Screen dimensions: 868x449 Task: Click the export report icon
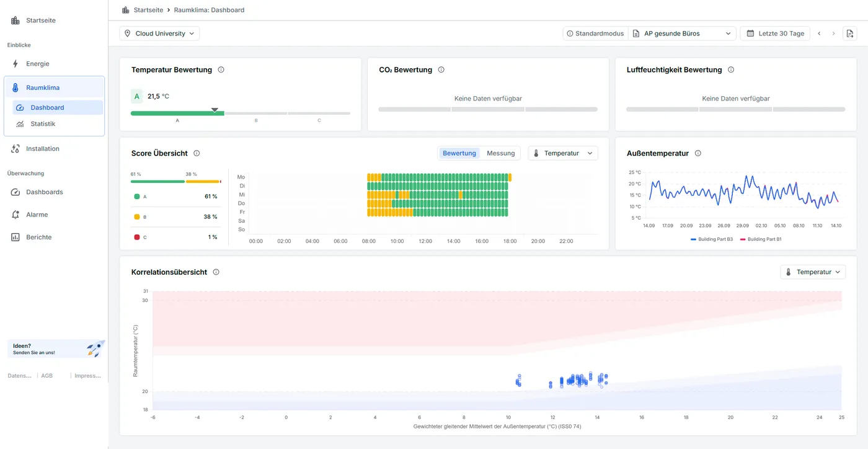point(850,33)
